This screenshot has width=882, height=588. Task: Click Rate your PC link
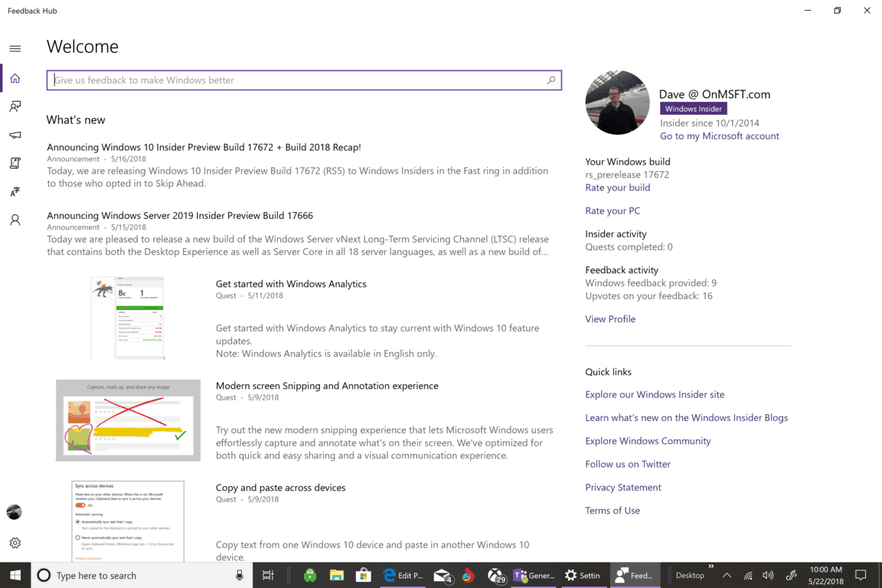tap(612, 211)
